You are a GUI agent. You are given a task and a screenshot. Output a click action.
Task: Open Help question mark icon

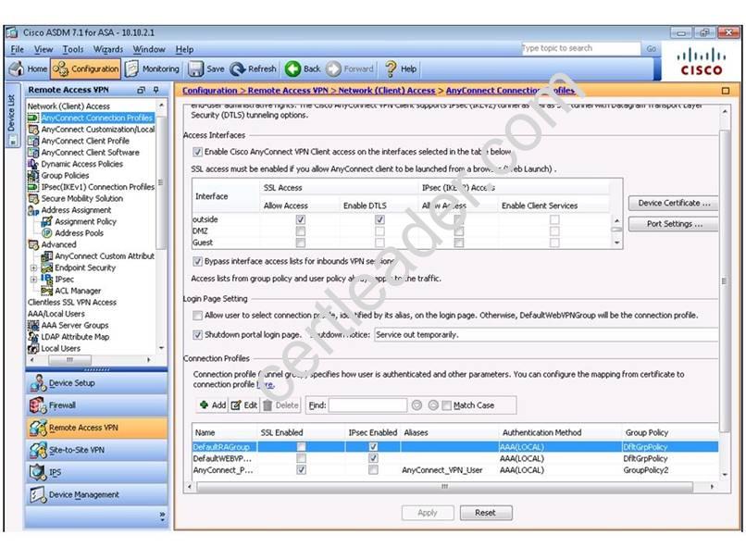(391, 69)
